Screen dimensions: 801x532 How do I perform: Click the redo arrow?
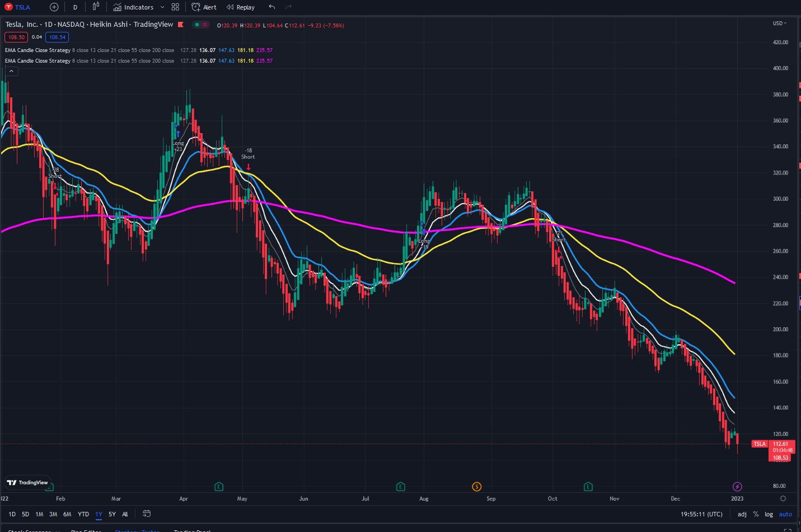(x=289, y=7)
